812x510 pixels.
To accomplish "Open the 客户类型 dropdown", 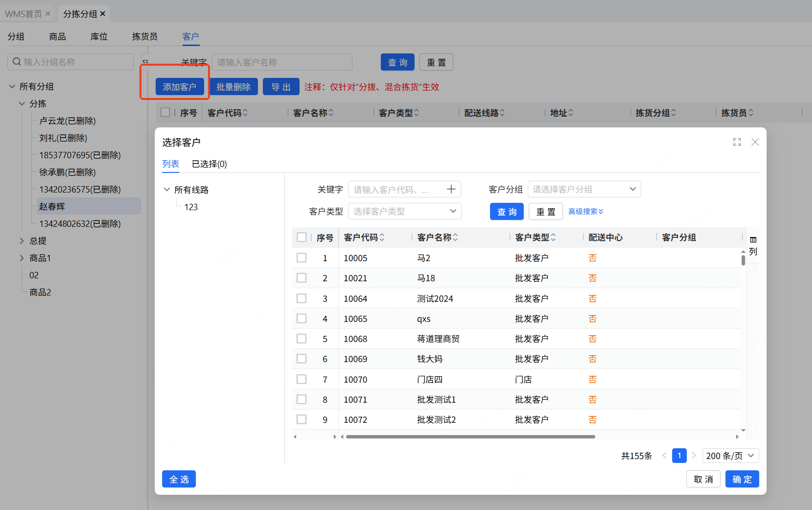I will [x=404, y=211].
